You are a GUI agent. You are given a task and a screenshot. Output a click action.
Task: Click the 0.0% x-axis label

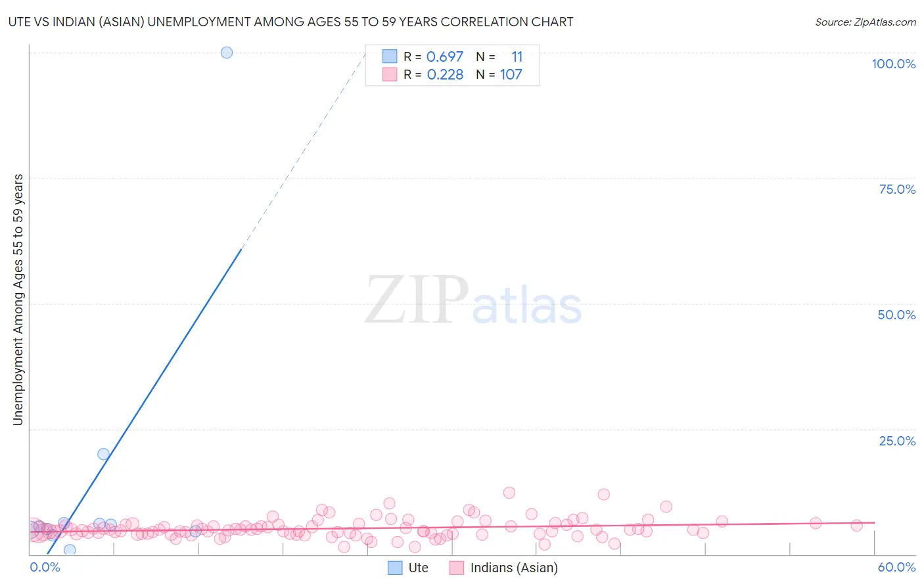coord(45,567)
